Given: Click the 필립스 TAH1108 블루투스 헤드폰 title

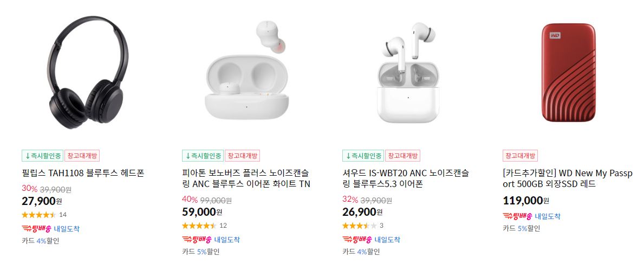Looking at the screenshot, I should click(83, 173).
